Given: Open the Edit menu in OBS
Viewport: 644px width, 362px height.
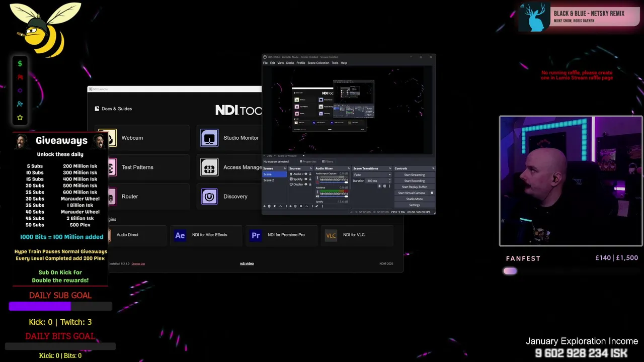Looking at the screenshot, I should point(272,63).
